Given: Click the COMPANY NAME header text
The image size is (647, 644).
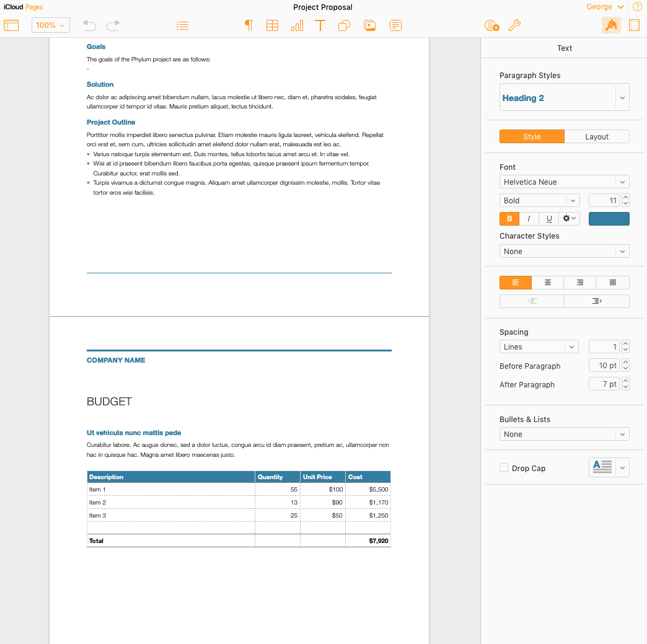Looking at the screenshot, I should 115,360.
